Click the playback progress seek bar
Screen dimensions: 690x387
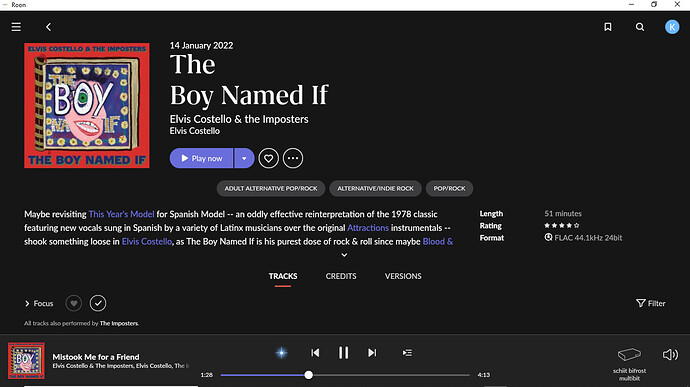click(x=345, y=375)
